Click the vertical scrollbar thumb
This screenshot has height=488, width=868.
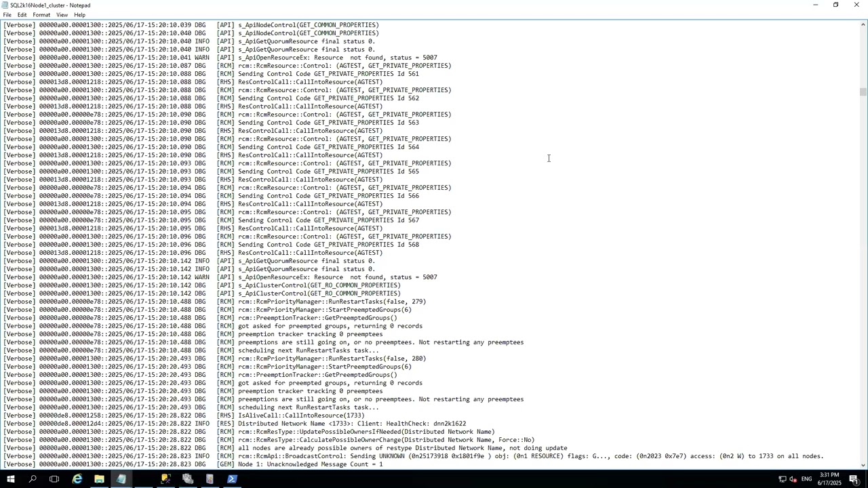tap(863, 92)
